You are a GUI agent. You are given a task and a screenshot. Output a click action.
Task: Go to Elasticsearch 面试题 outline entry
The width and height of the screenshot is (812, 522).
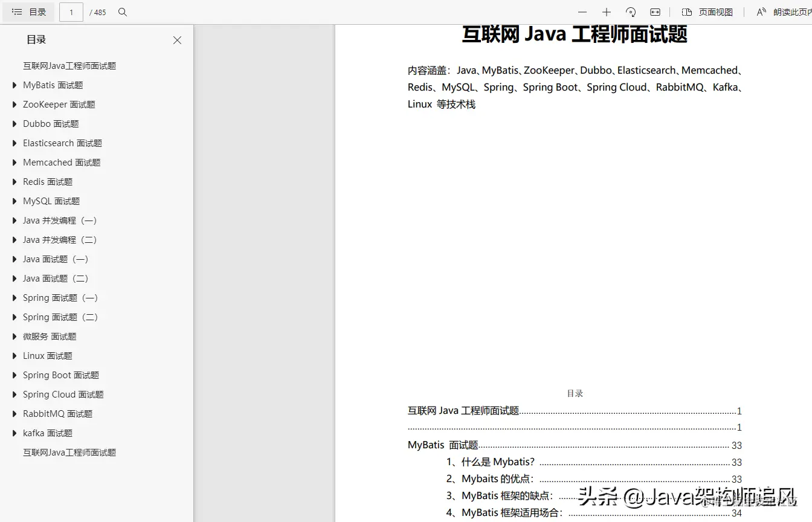tap(62, 143)
